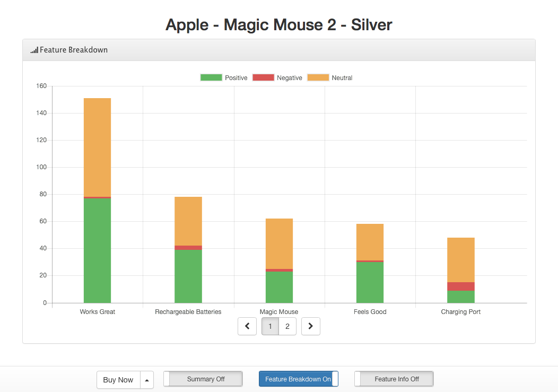The height and width of the screenshot is (392, 558).
Task: Open the Buy Now dropdown caret
Action: 147,380
